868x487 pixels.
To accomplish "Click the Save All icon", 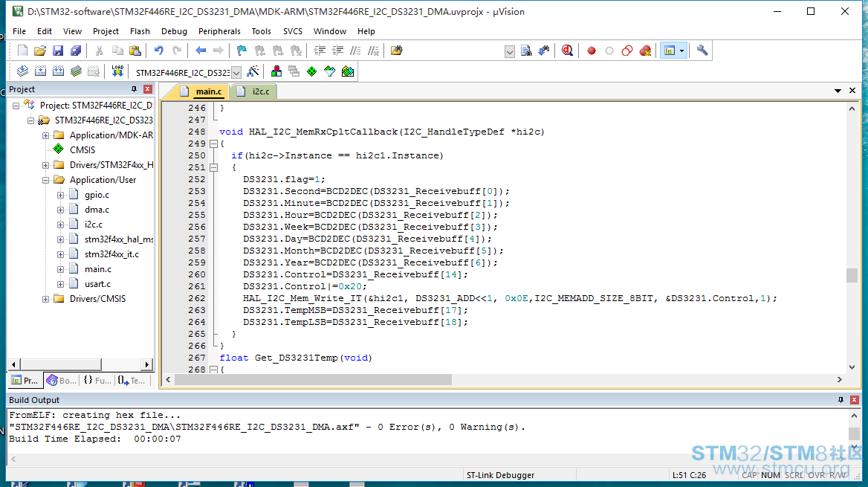I will [x=76, y=51].
